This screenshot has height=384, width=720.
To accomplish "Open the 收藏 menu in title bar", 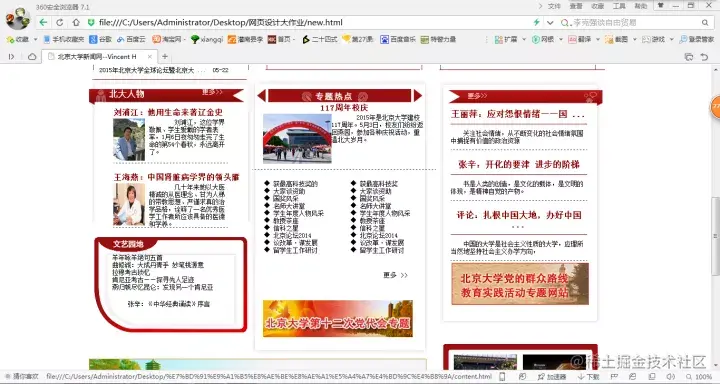I will pyautogui.click(x=598, y=6).
